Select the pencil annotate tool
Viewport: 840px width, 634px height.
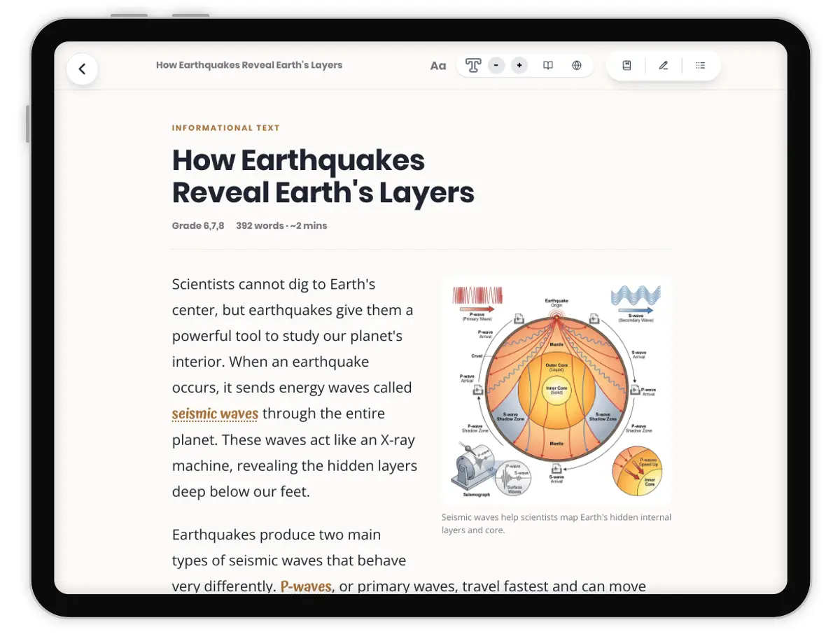(664, 66)
